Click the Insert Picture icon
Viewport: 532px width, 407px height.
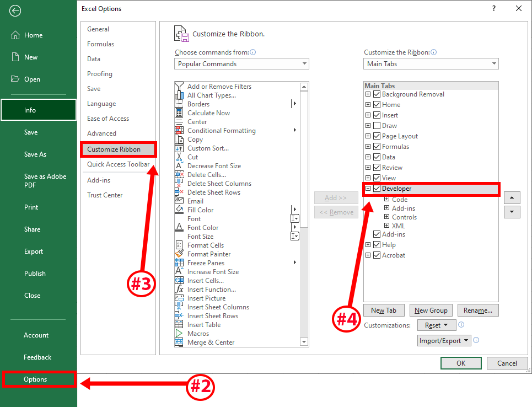pos(179,298)
